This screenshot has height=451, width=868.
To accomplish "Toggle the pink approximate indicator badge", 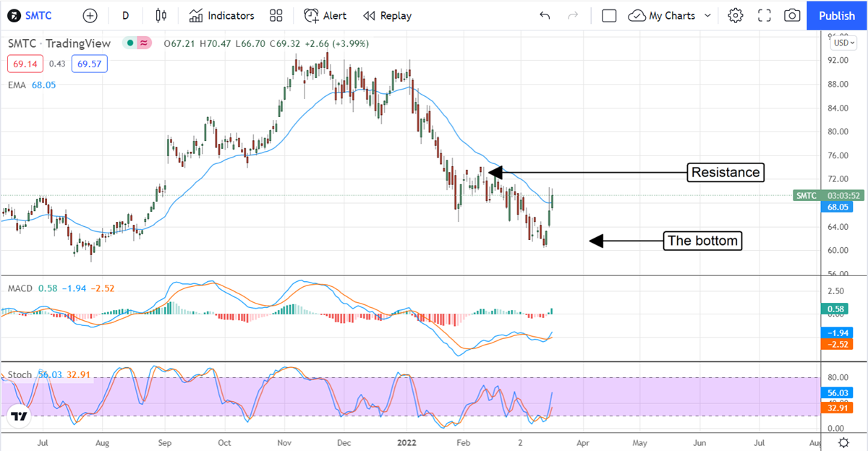I will (144, 43).
